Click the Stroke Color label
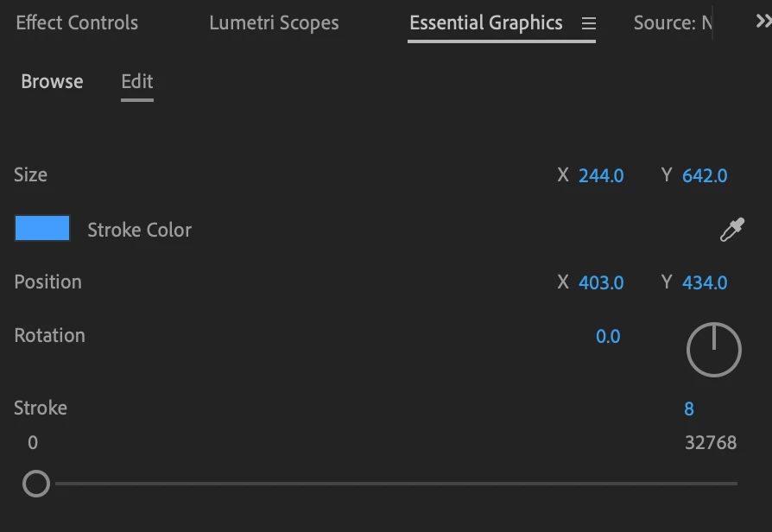Screen dimensions: 772x532 (x=139, y=230)
